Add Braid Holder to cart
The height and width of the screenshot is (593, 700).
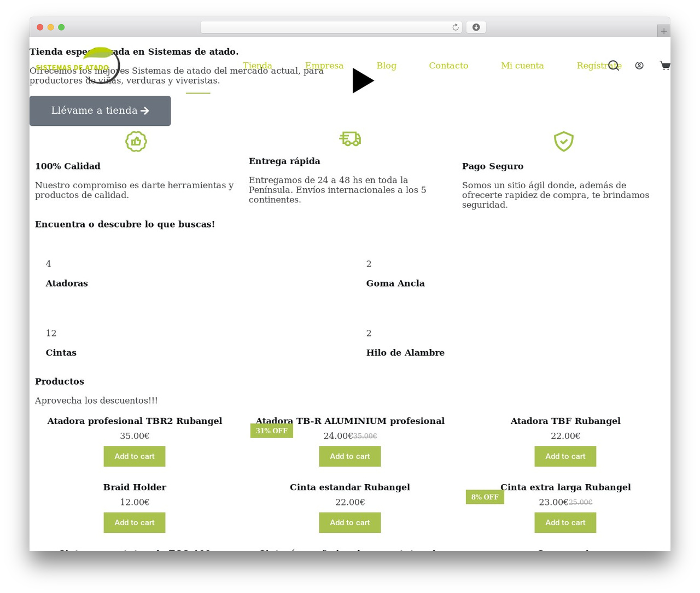coord(135,522)
